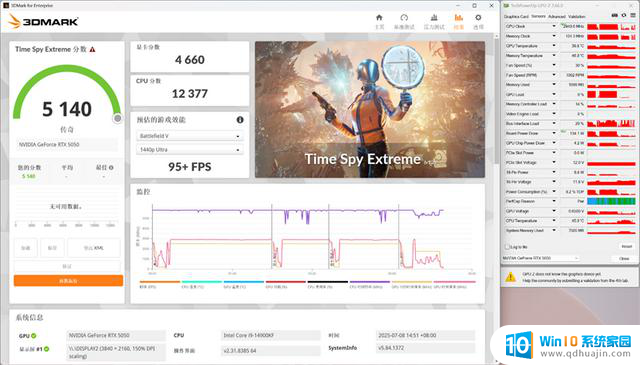The image size is (640, 365).
Task: Click the Intel Core i9-14900KF CPU value
Action: pyautogui.click(x=270, y=336)
